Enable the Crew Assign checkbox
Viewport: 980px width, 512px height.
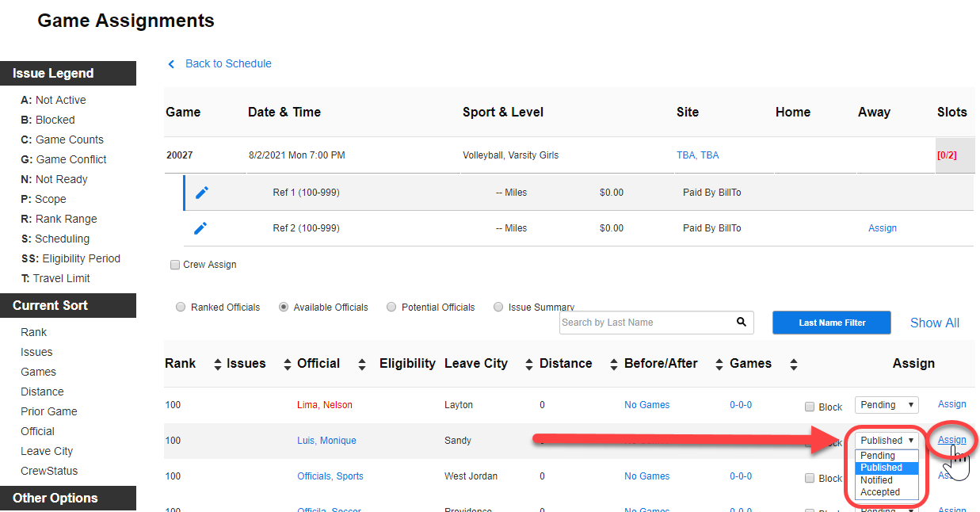pyautogui.click(x=175, y=264)
